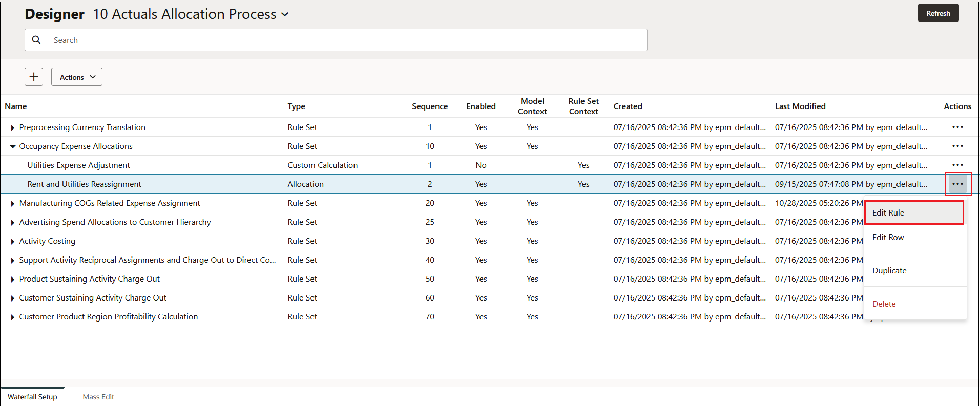Expand Customer Sustaining Activity Charge Out
This screenshot has width=980, height=407.
[12, 298]
